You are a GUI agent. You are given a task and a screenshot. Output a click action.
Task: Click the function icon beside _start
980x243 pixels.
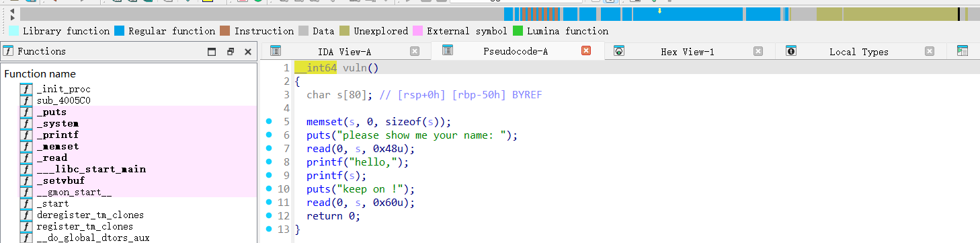[26, 203]
